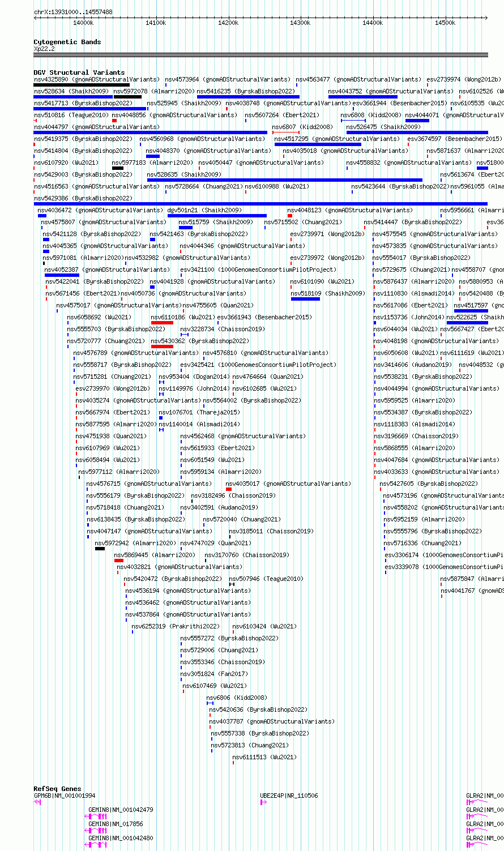The height and width of the screenshot is (851, 504).
Task: Select variant nsv6111513 (Wu2021) label
Action: click(x=264, y=757)
